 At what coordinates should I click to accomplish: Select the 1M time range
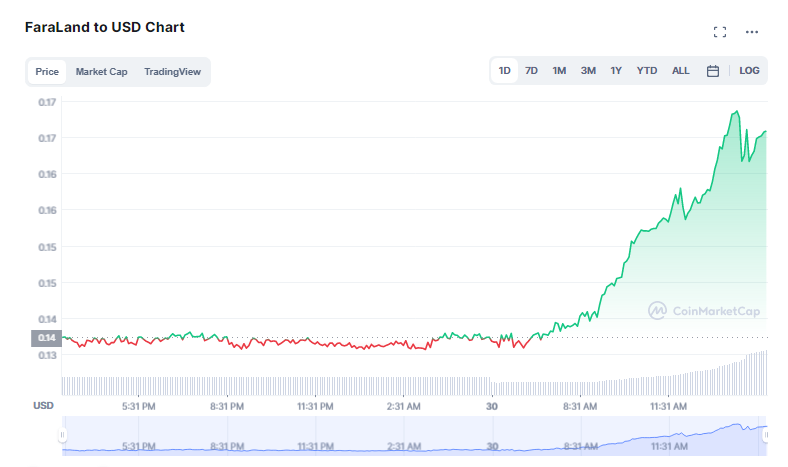tap(559, 71)
